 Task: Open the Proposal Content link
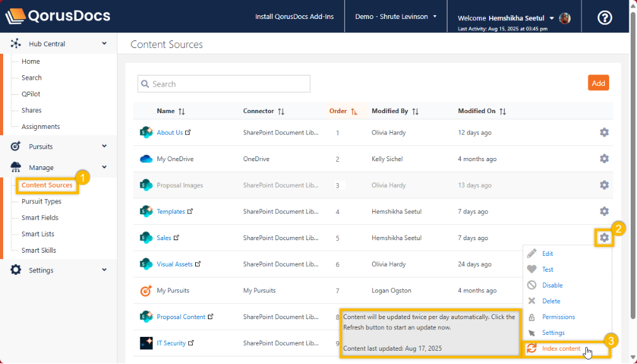(x=181, y=317)
